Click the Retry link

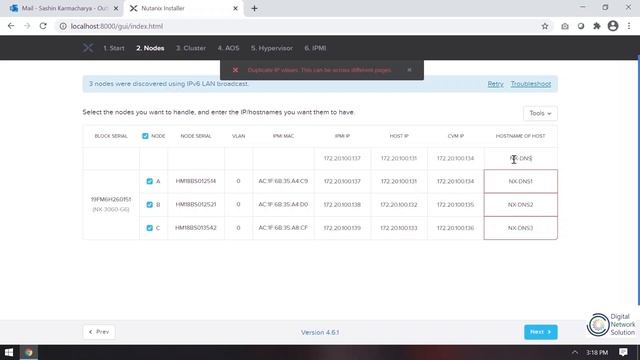click(x=496, y=84)
